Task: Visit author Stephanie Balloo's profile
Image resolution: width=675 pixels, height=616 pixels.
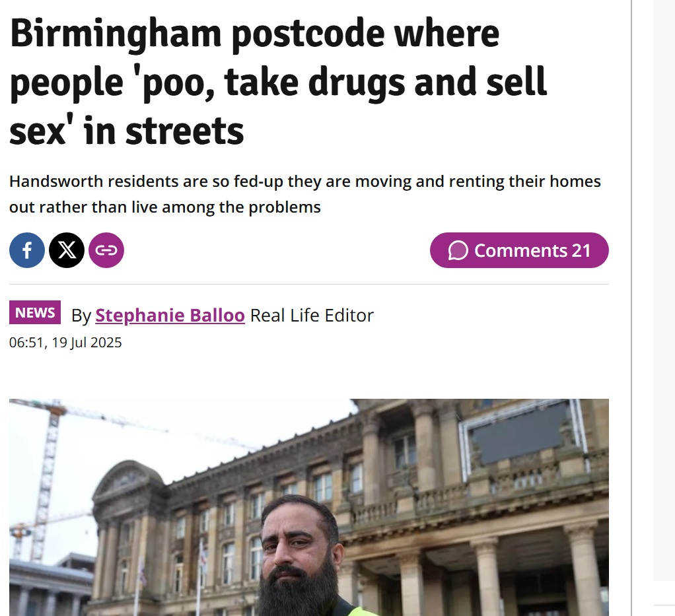Action: tap(170, 316)
